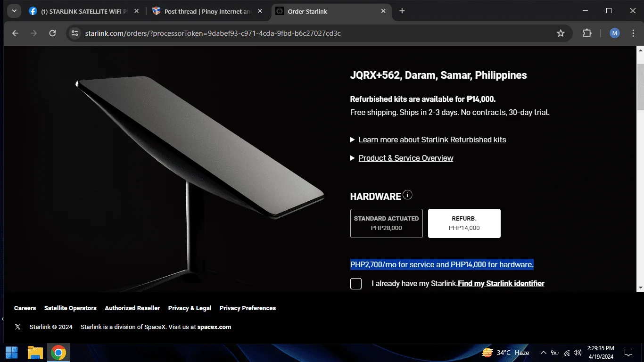Maximize the Chrome window
This screenshot has height=362, width=644.
pyautogui.click(x=609, y=11)
